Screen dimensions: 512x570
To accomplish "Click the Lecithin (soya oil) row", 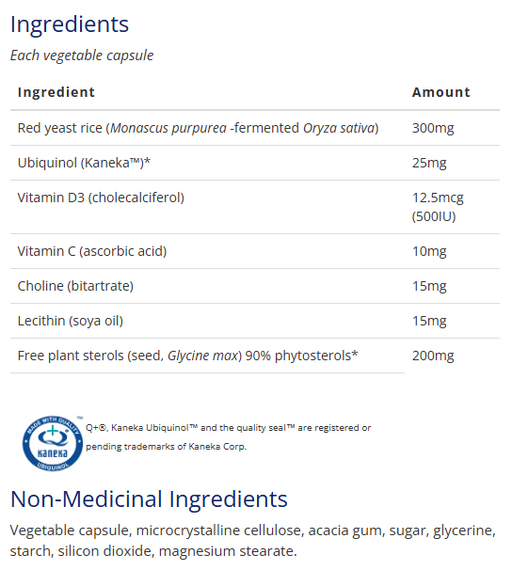I will click(255, 321).
